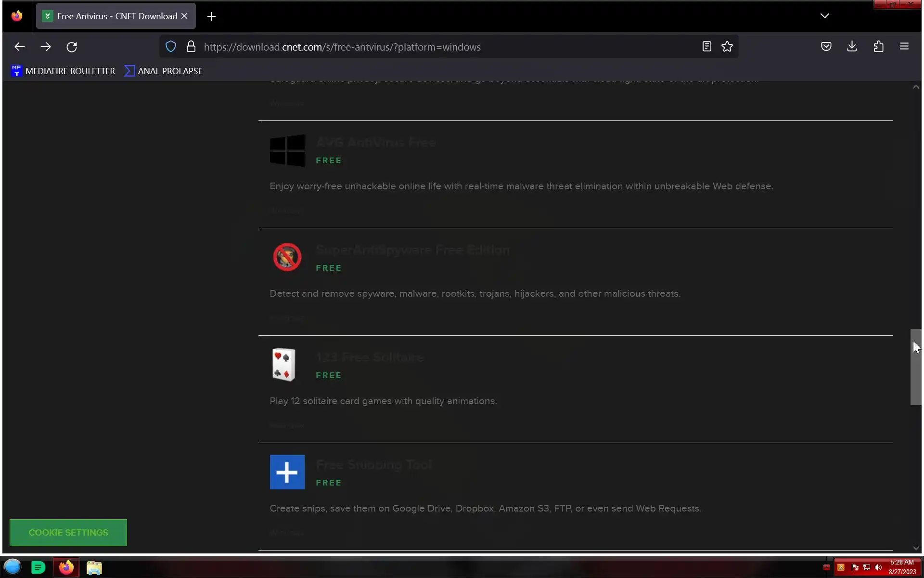
Task: Expand the list all tabs chevron
Action: coord(824,16)
